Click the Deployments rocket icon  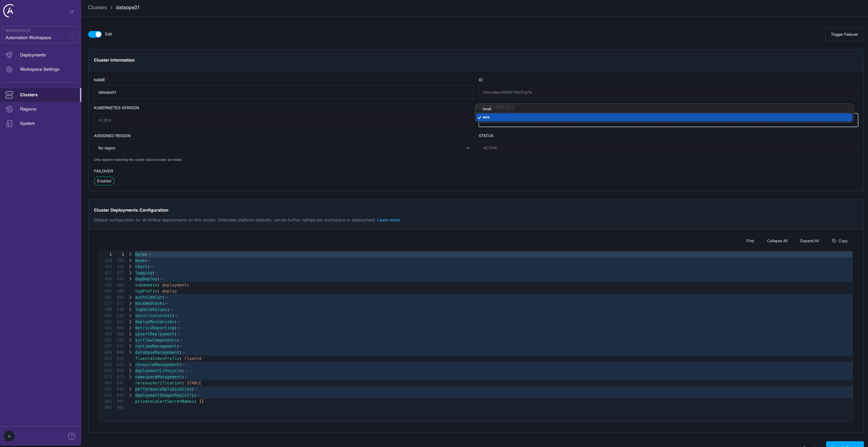pos(9,55)
